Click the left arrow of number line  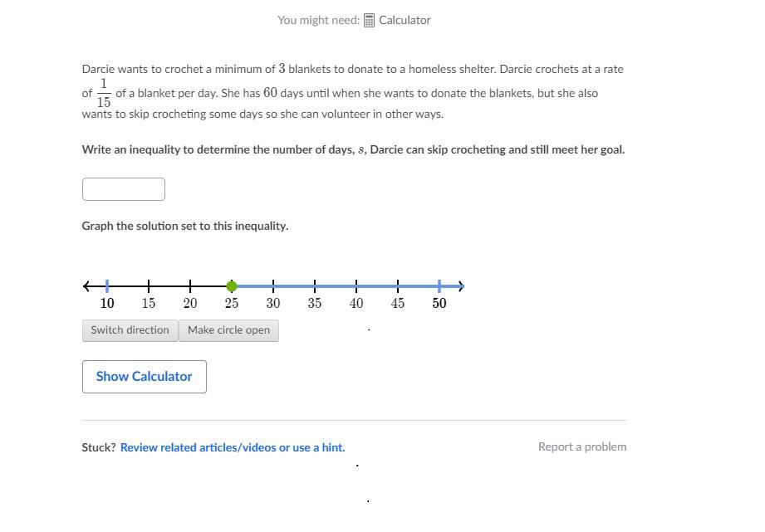click(86, 286)
